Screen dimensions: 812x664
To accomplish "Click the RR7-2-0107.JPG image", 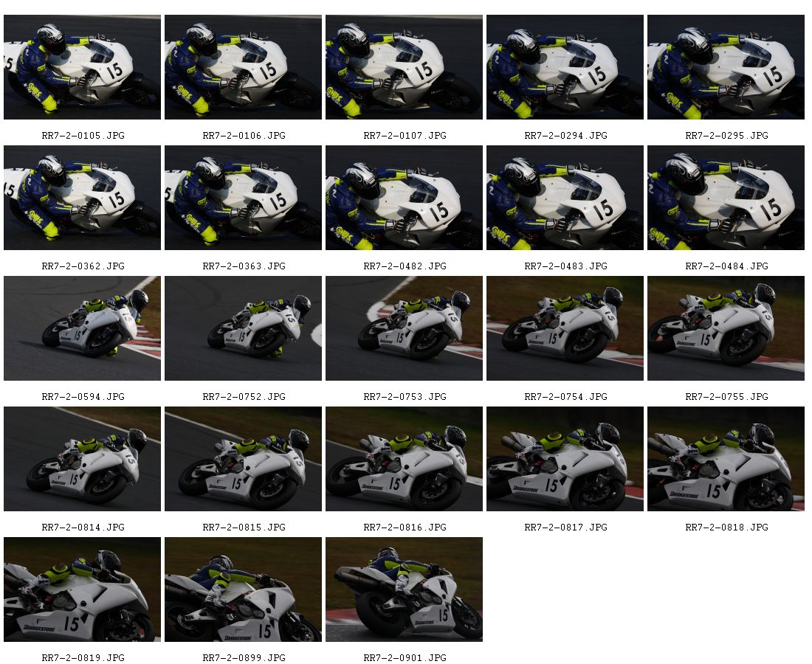I will pos(405,67).
